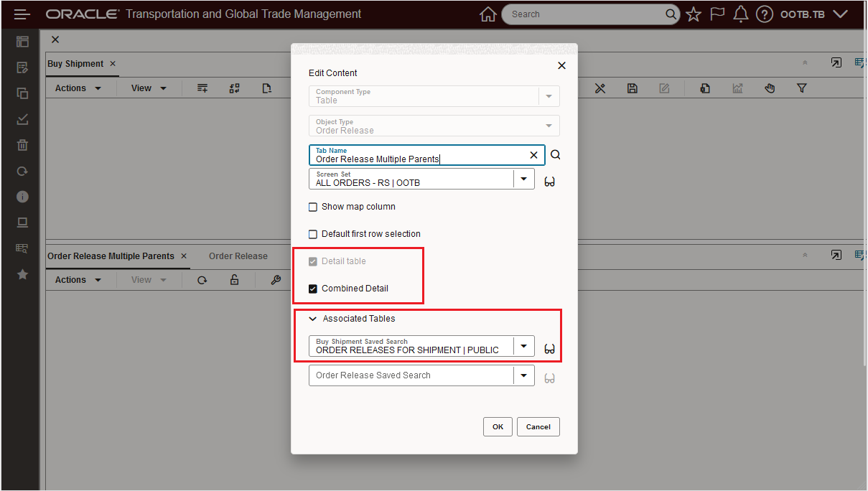The width and height of the screenshot is (868, 491).
Task: Open the help question mark icon
Action: [764, 14]
